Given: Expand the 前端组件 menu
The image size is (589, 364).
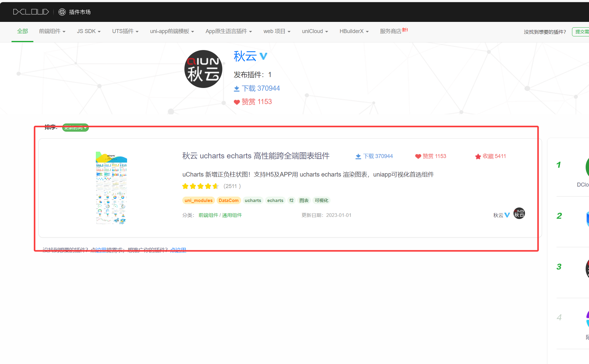Looking at the screenshot, I should [x=52, y=31].
